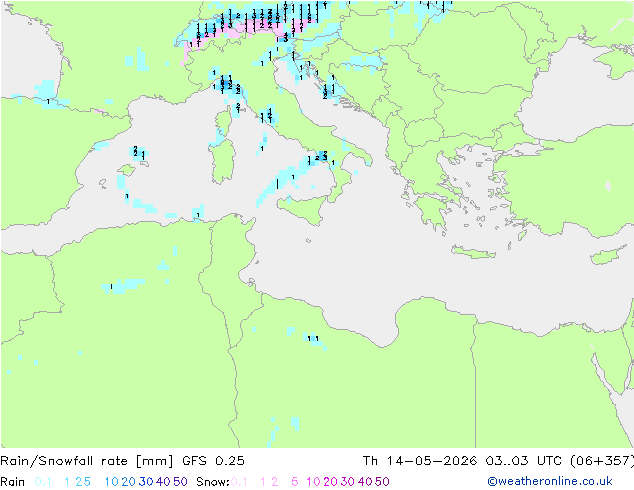Select the Rain legend value 30
This screenshot has height=490, width=634.
point(146,482)
